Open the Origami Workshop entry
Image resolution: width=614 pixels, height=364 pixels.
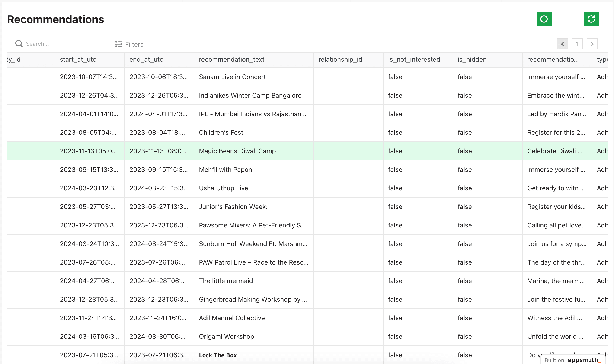point(226,336)
